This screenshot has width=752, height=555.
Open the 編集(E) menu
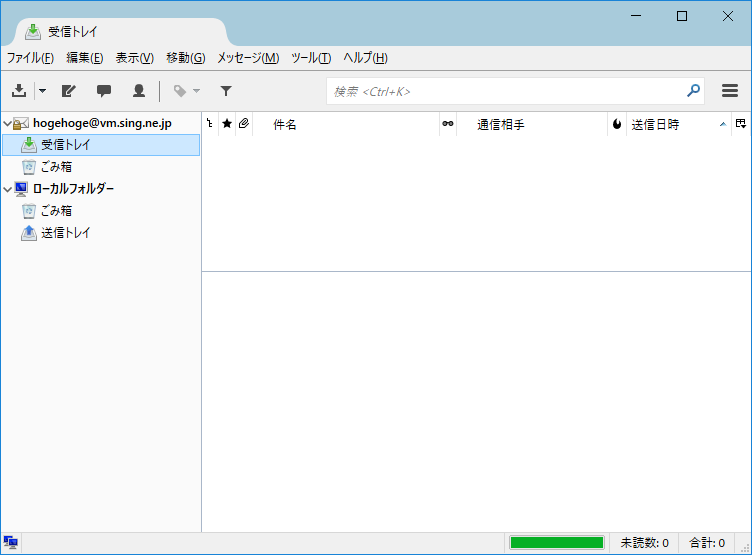(x=85, y=58)
